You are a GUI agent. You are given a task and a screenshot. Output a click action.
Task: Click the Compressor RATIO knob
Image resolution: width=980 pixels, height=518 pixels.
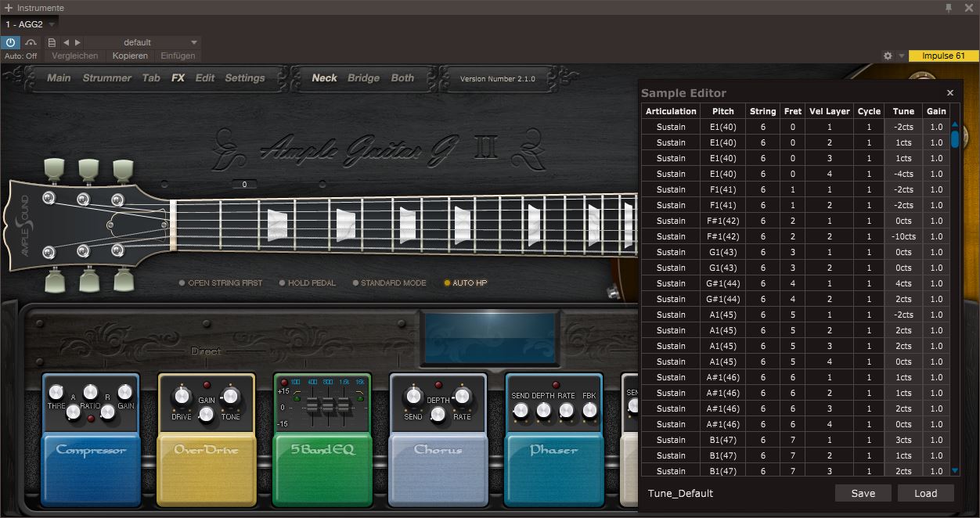91,391
